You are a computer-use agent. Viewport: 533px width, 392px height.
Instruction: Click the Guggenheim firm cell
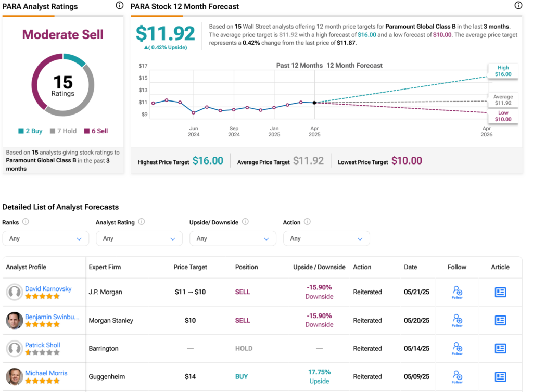click(x=107, y=377)
